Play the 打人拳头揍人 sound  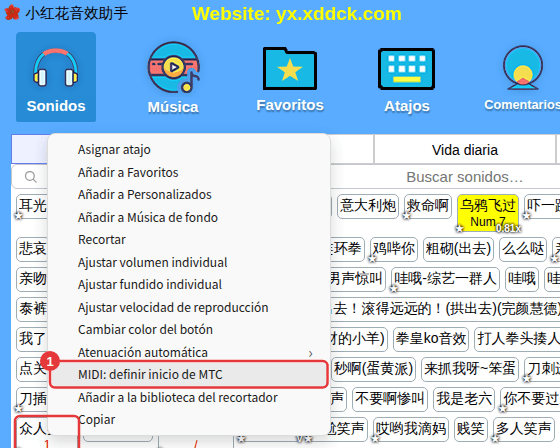(518, 338)
